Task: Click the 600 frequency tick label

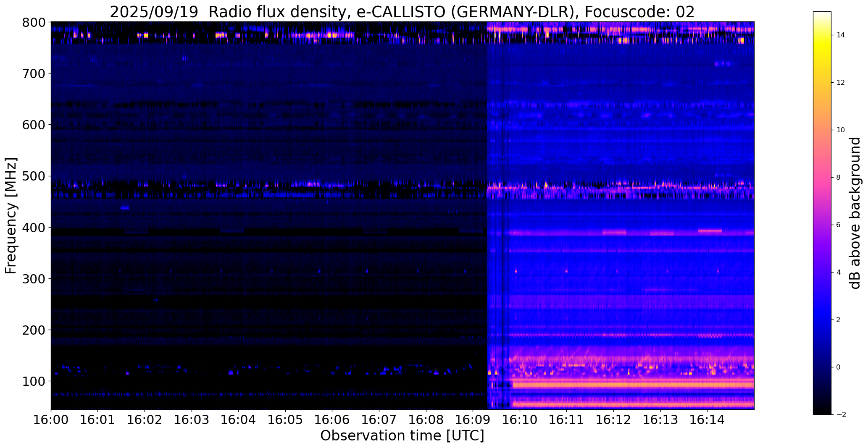Action: pos(34,125)
